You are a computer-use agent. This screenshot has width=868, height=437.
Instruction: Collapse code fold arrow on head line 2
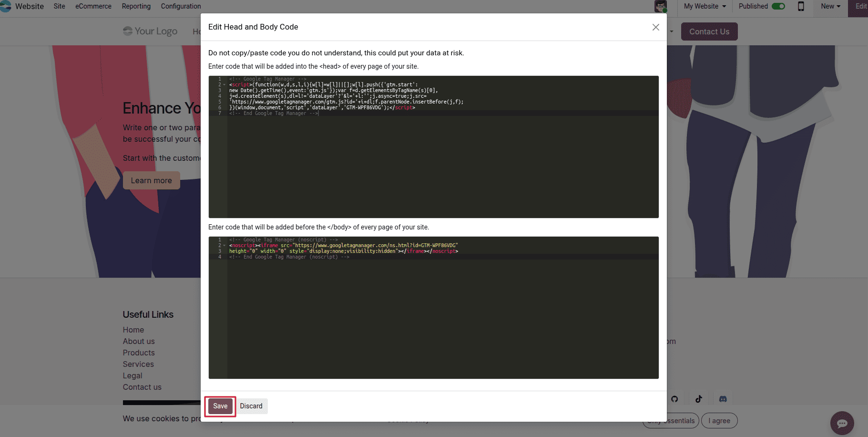pyautogui.click(x=225, y=85)
